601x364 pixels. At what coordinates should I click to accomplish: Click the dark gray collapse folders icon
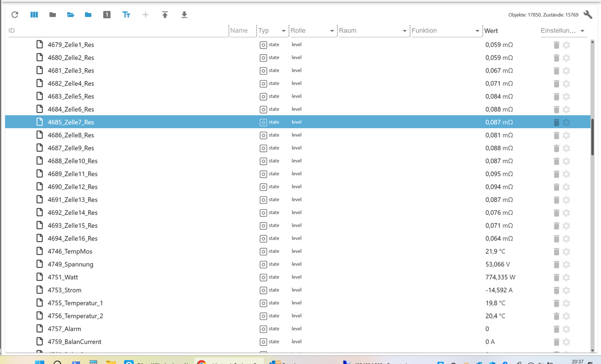tap(53, 15)
